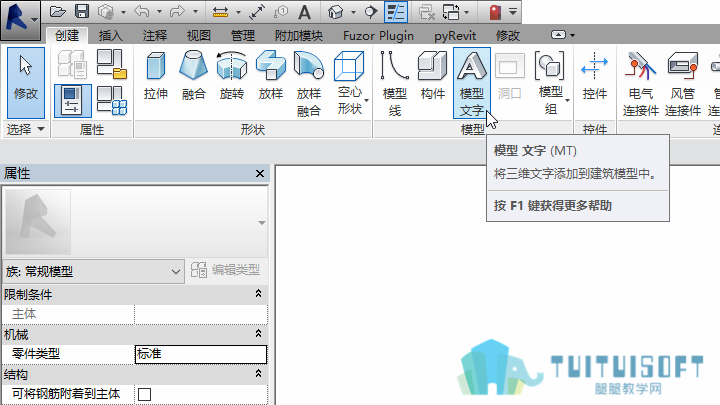Open the 附加模块 ribbon tab
Screen dimensions: 720x405
pos(299,35)
